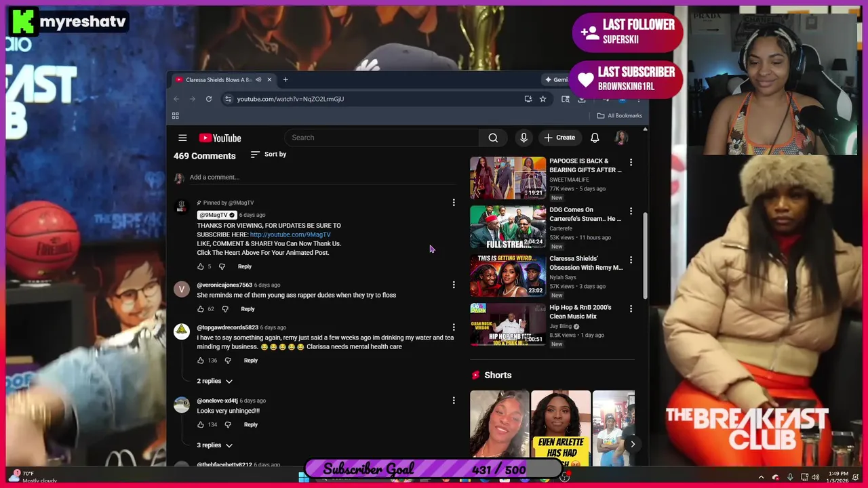Dislike onelove-xd4tj's comment
The image size is (868, 488).
tap(228, 425)
